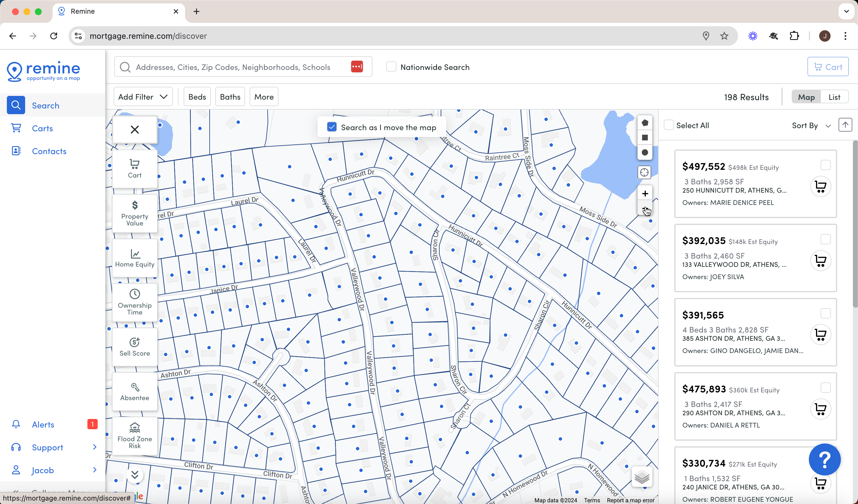The width and height of the screenshot is (858, 504).
Task: Expand more filter tiles with double chevron
Action: pos(135,475)
